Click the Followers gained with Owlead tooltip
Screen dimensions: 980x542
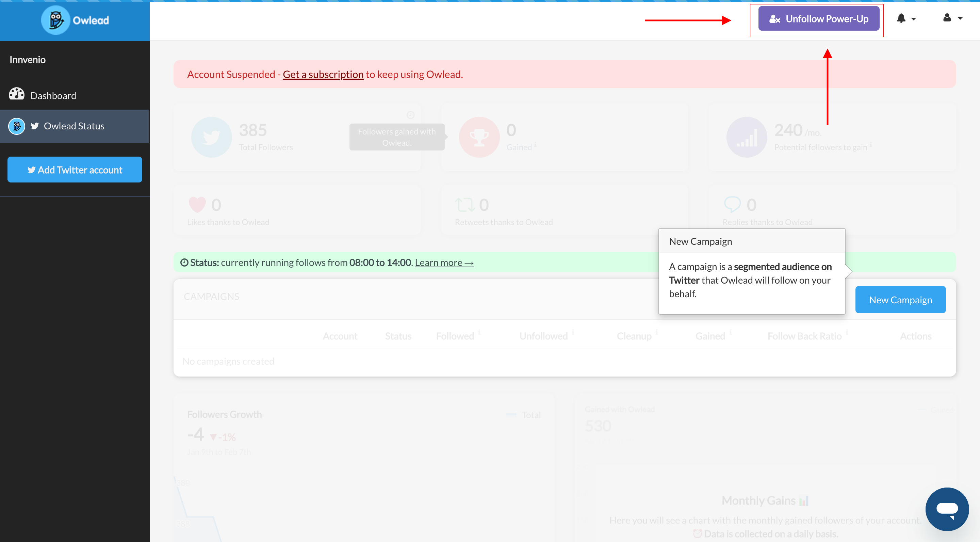point(397,137)
